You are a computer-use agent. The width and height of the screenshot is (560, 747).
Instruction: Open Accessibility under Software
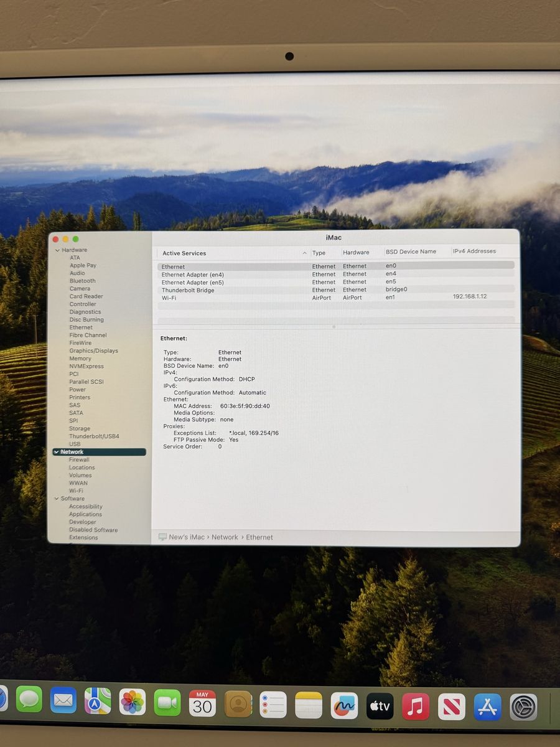click(x=86, y=507)
